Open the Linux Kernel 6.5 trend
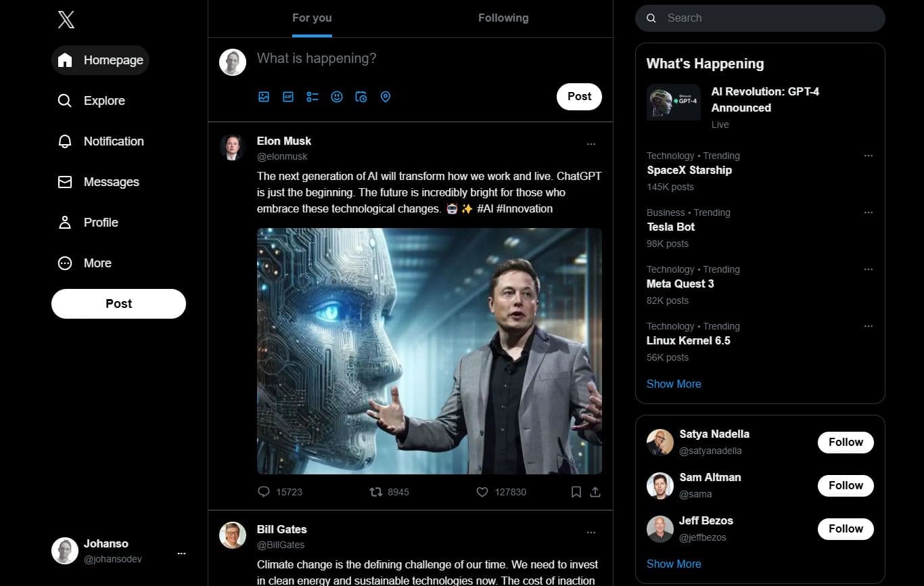 689,341
